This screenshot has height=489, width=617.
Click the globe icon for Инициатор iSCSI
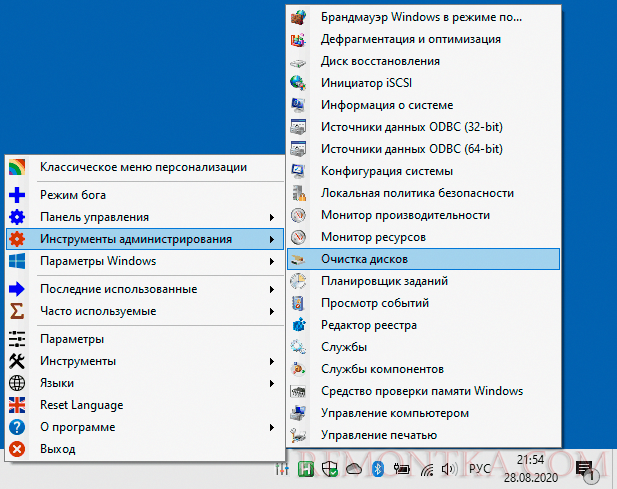coord(298,83)
